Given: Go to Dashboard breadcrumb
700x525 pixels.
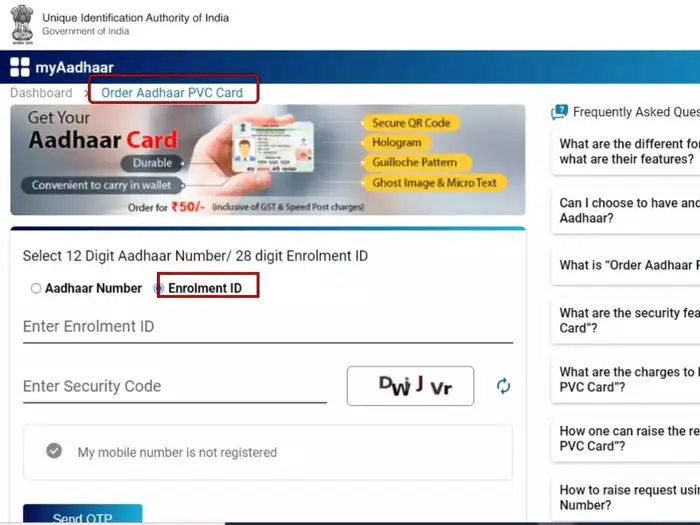Looking at the screenshot, I should click(x=41, y=93).
